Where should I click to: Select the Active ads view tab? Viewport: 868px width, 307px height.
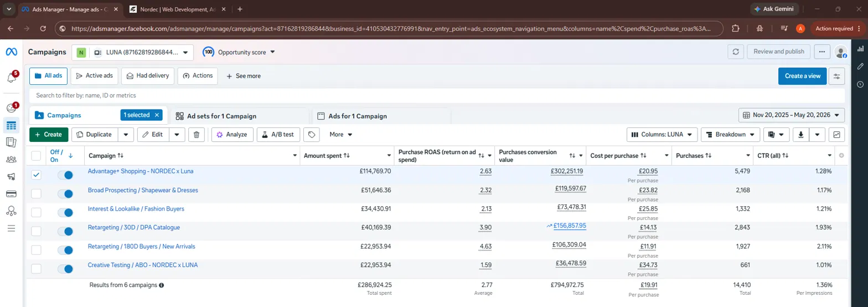point(95,76)
